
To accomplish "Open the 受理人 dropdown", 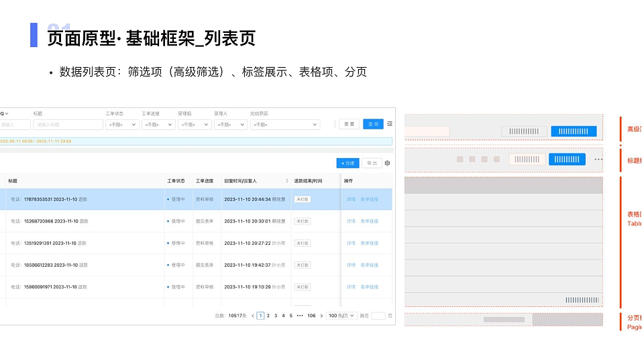I will coord(231,125).
